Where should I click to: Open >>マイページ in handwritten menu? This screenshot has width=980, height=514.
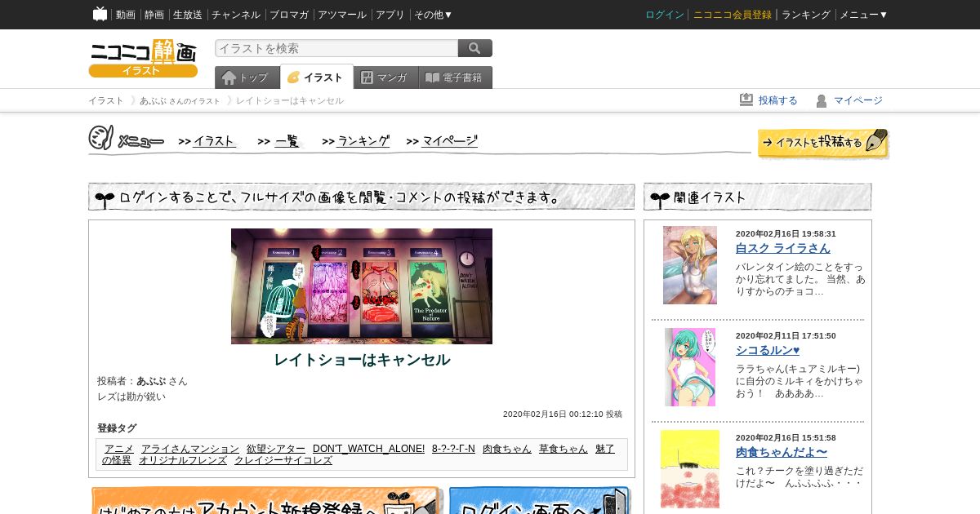click(442, 141)
